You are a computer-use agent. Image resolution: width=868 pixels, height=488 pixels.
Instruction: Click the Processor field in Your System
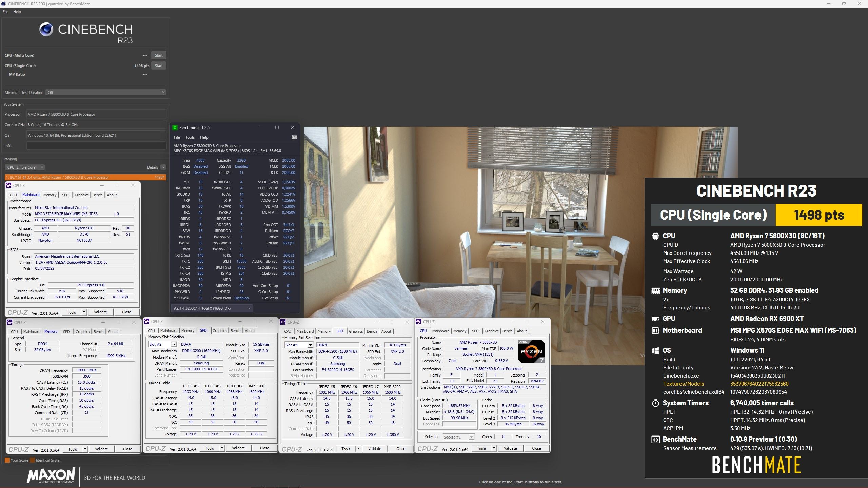[x=96, y=114]
